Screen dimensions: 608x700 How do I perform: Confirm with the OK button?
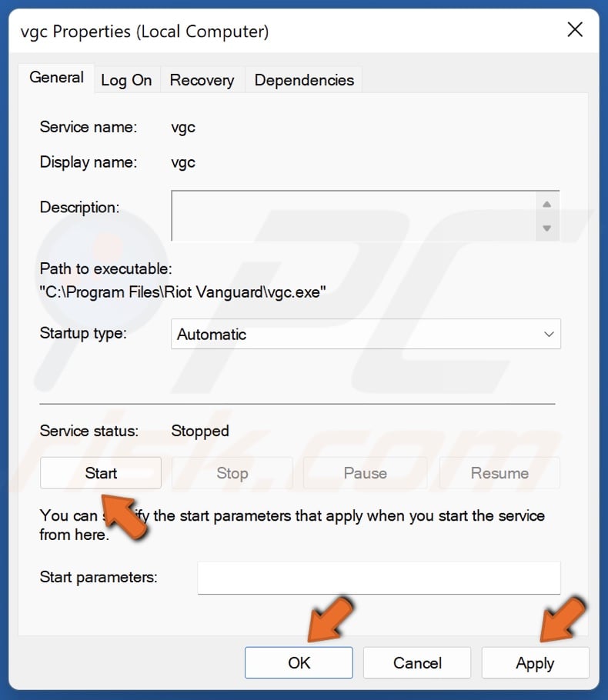click(x=299, y=663)
